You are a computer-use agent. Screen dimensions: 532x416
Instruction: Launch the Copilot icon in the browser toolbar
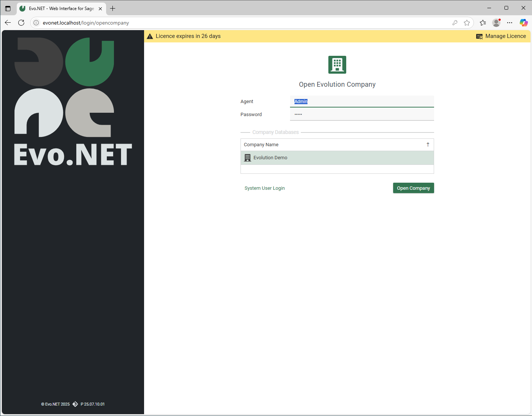tap(523, 23)
